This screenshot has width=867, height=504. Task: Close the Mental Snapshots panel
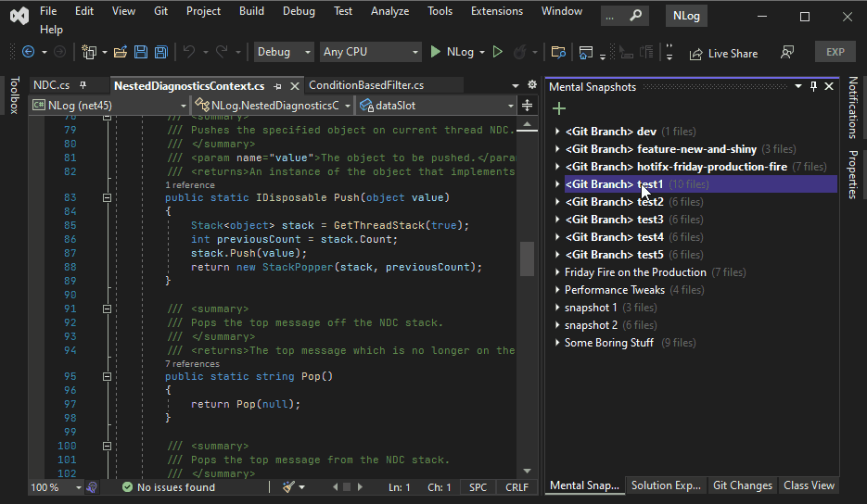(x=829, y=86)
